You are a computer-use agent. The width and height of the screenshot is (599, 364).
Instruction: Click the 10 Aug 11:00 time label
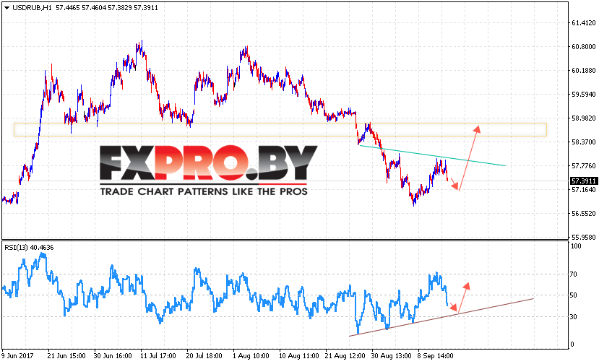coord(298,356)
